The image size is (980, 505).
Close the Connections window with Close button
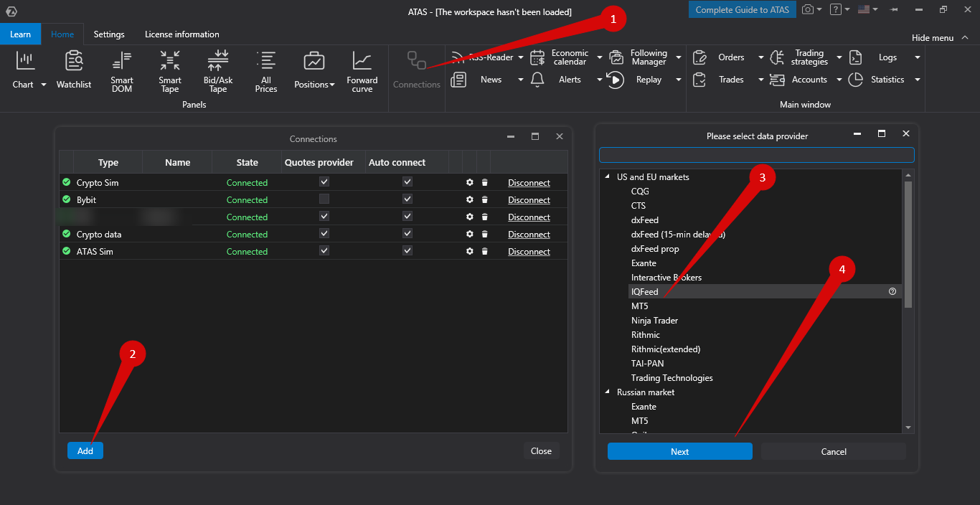coord(541,451)
